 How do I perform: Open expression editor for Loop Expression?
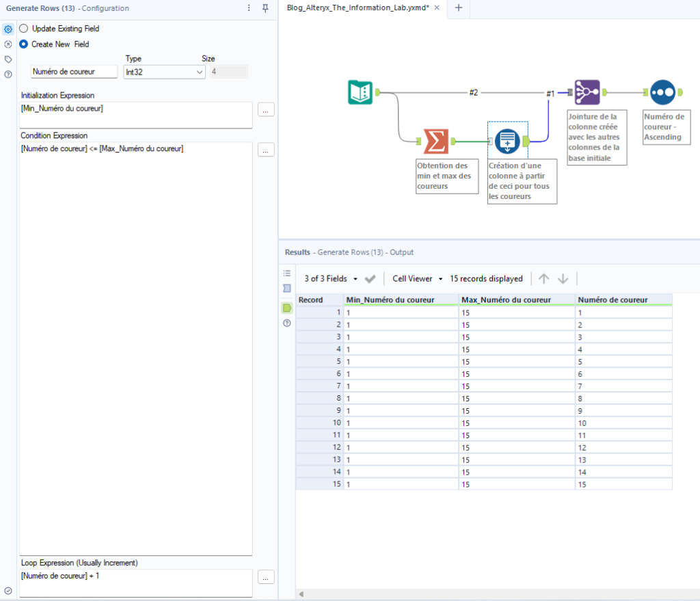coord(266,577)
